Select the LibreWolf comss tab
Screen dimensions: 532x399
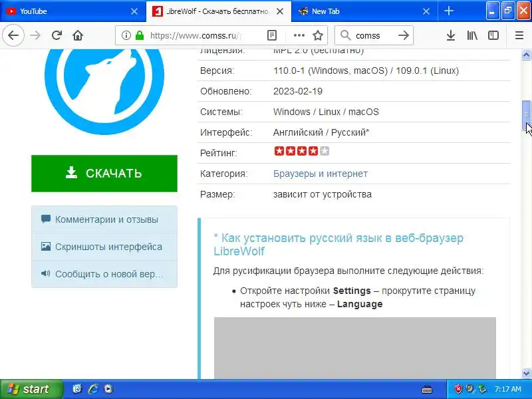[x=219, y=11]
